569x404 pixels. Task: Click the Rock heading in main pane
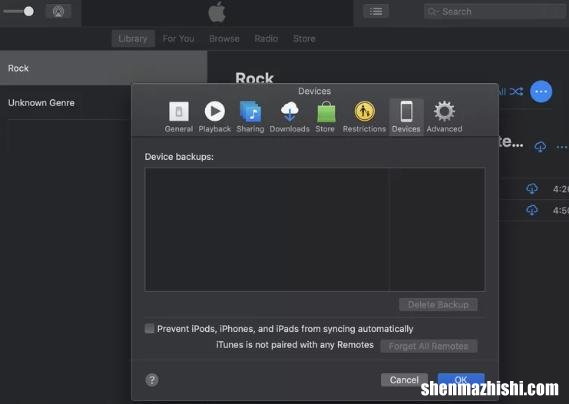pos(254,78)
